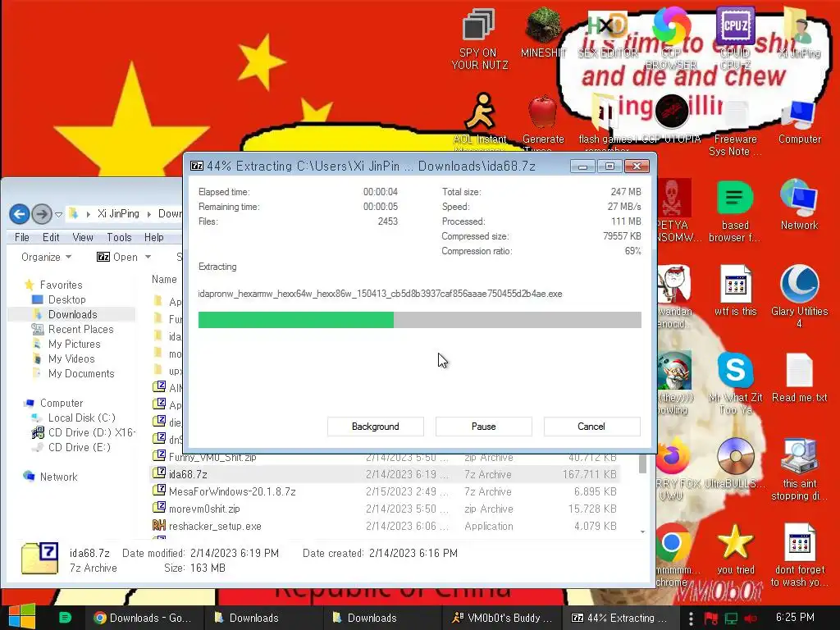Open the Read me.txt desktop file

coord(799,378)
